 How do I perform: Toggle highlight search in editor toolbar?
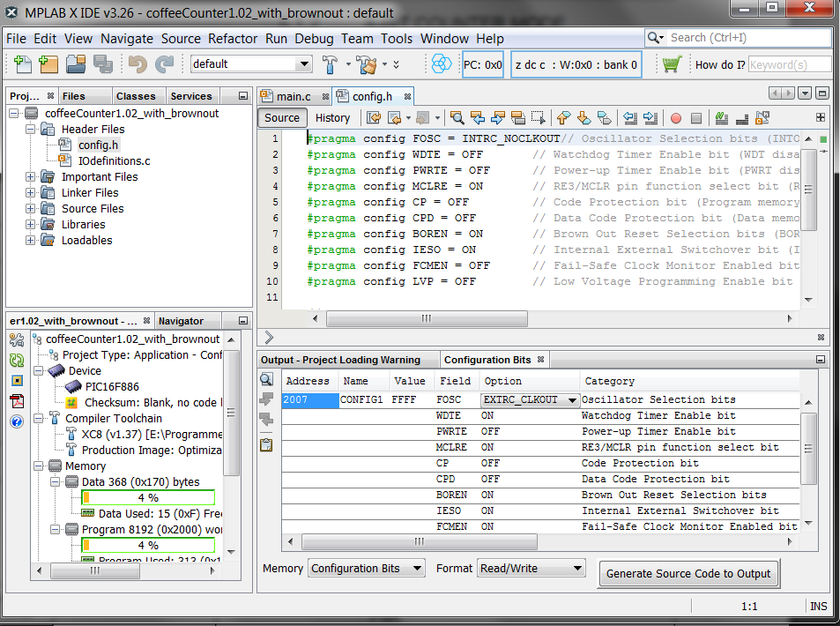[x=518, y=118]
